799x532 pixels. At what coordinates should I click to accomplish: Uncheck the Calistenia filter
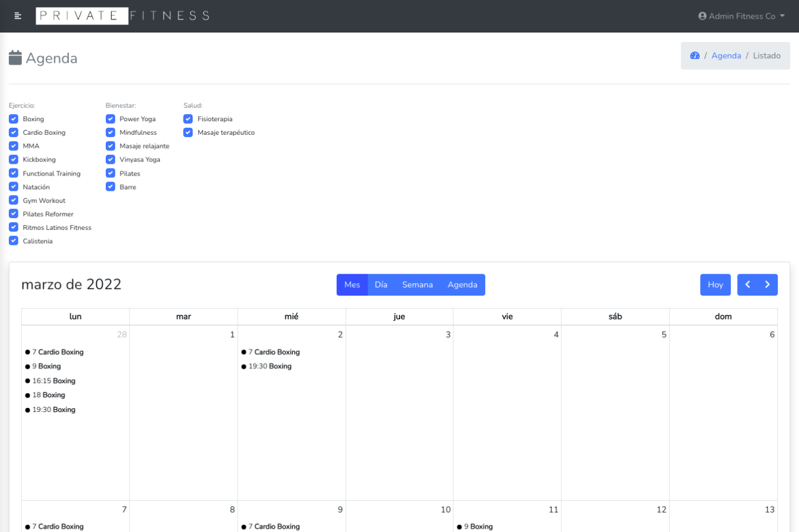pyautogui.click(x=14, y=241)
